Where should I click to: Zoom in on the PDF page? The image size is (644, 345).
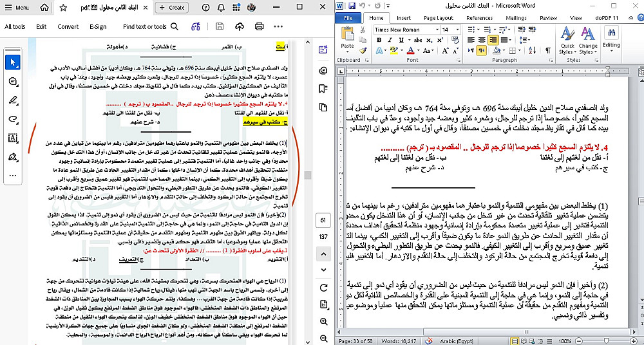(x=323, y=322)
